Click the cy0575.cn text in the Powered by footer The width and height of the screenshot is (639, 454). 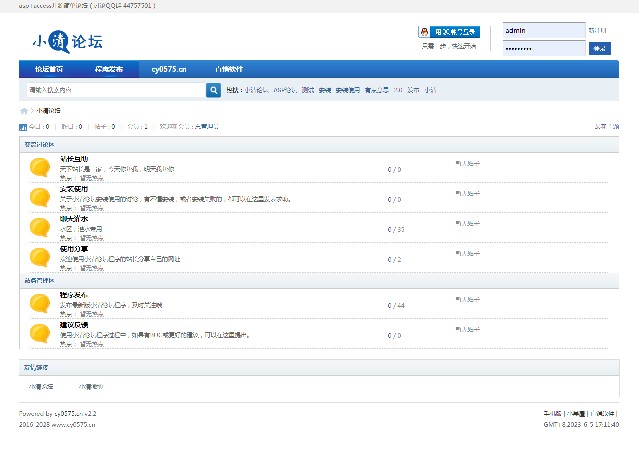tap(68, 413)
